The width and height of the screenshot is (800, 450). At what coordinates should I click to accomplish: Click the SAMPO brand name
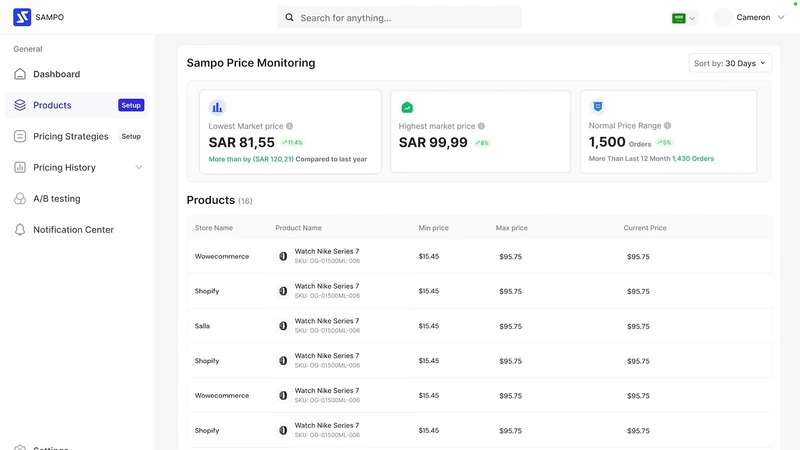[49, 17]
